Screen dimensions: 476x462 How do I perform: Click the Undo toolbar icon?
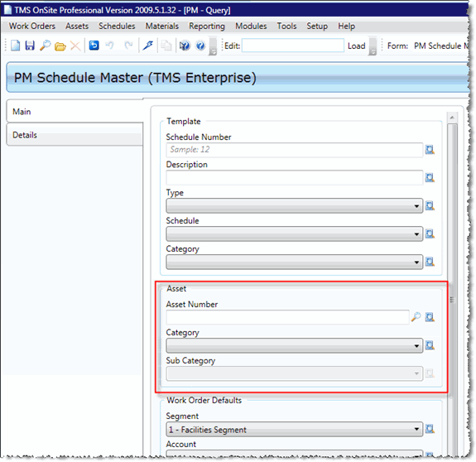coord(109,46)
